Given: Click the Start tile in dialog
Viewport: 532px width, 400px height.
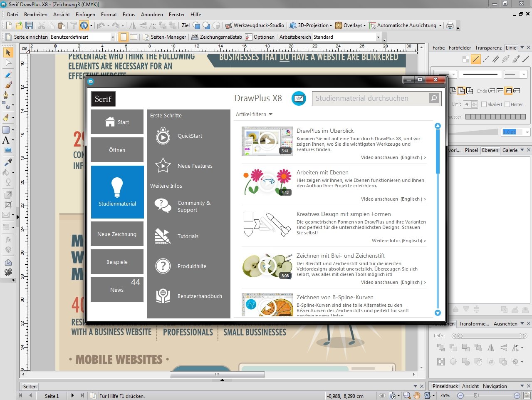Looking at the screenshot, I should click(117, 122).
